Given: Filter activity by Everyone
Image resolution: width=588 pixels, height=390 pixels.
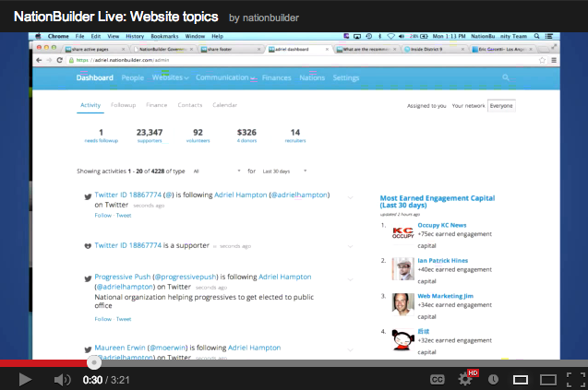Looking at the screenshot, I should click(x=501, y=106).
